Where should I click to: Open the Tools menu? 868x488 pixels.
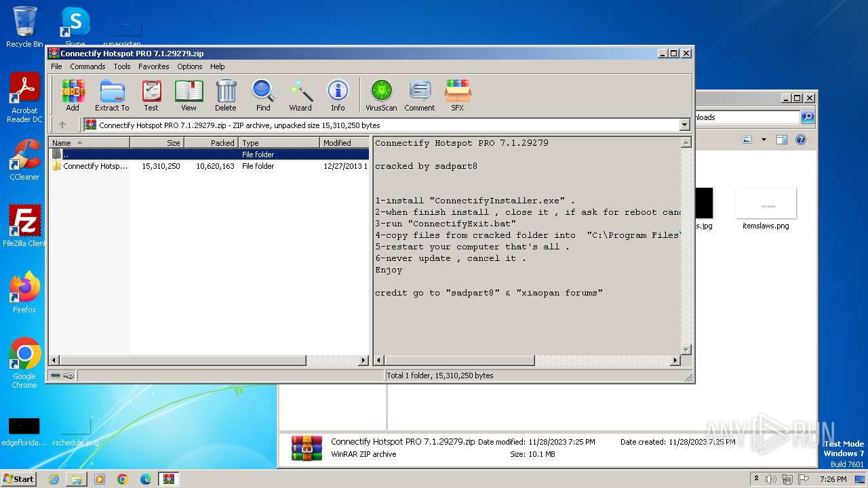[122, 66]
